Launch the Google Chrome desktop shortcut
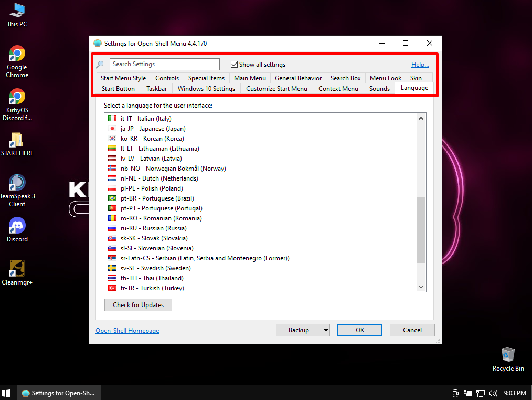The image size is (532, 400). click(x=17, y=62)
